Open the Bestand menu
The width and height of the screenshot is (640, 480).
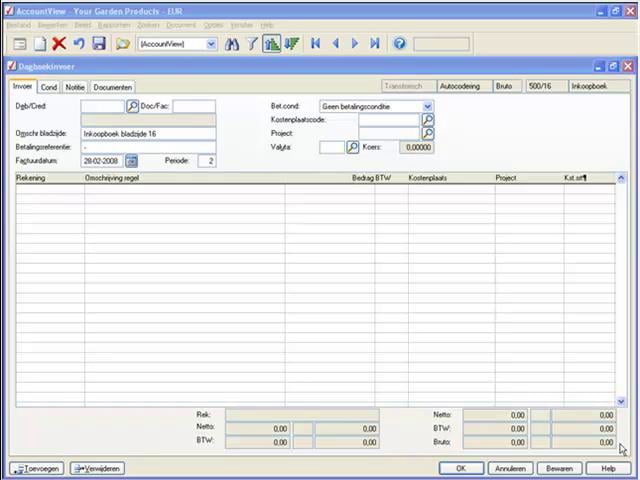coord(19,25)
